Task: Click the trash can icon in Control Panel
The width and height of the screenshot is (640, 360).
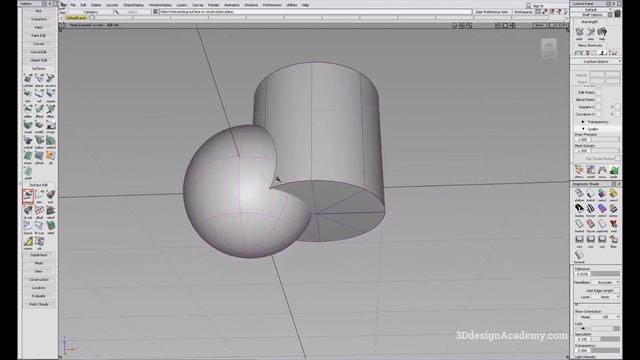Action: coord(617,13)
